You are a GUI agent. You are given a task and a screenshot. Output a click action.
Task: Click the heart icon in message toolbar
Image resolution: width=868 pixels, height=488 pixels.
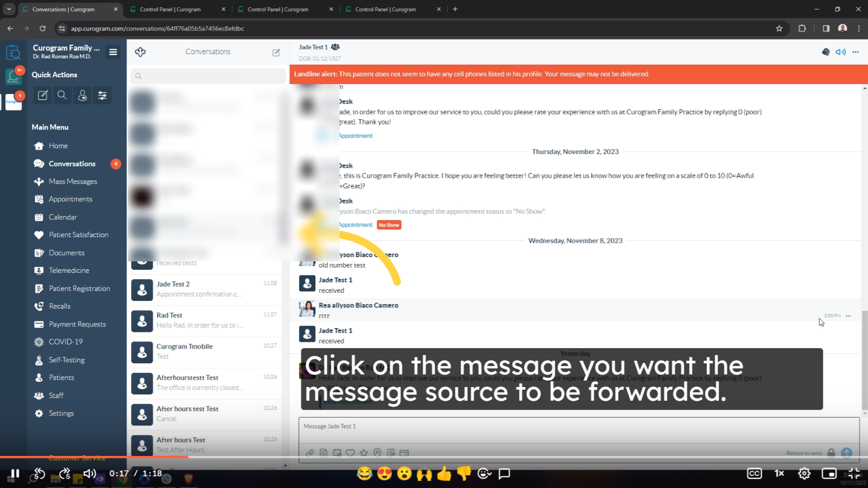click(x=350, y=453)
